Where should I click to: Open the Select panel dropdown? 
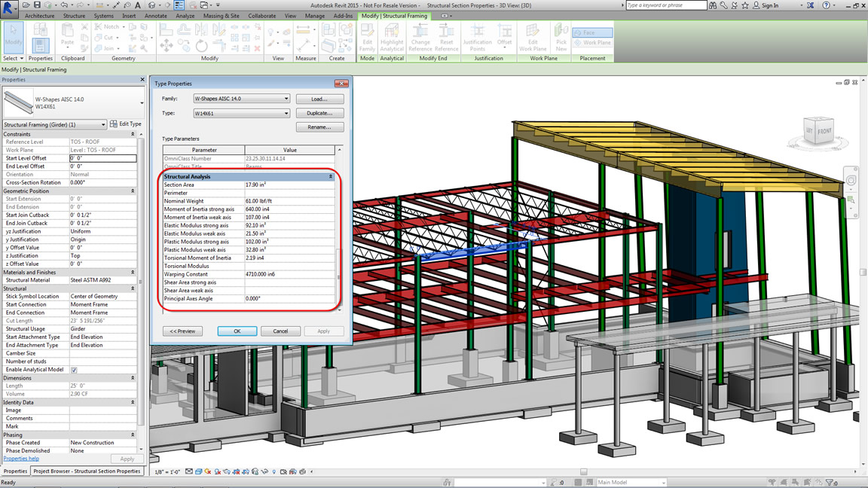[x=14, y=58]
